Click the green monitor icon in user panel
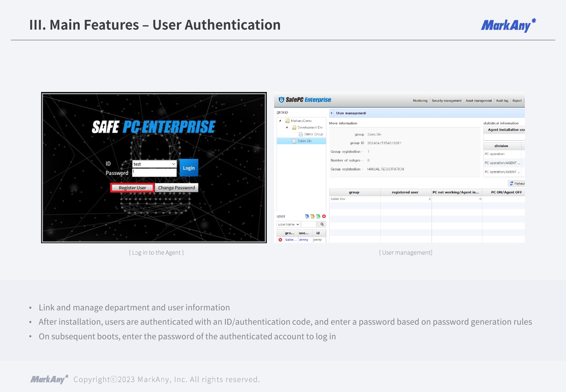The width and height of the screenshot is (566, 392). click(318, 216)
